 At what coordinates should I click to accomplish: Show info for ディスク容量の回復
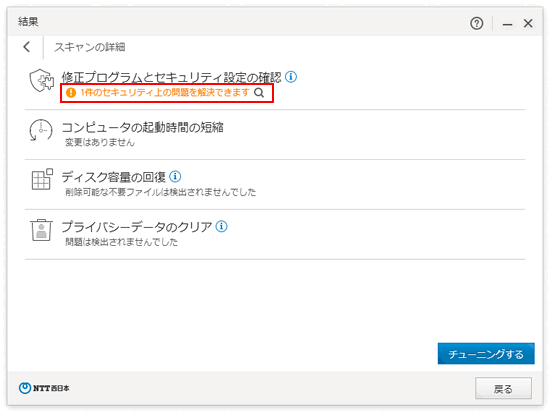[175, 176]
